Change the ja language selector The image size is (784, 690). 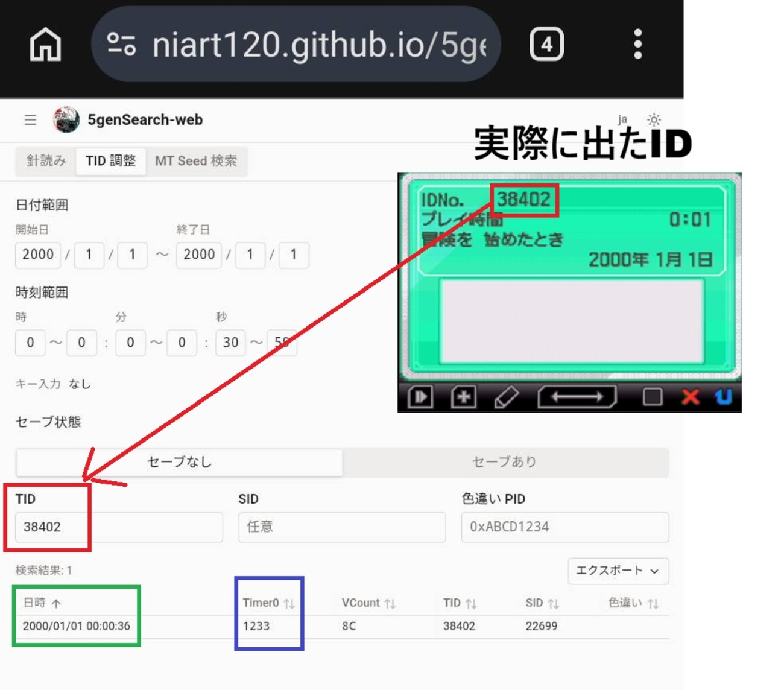point(622,119)
